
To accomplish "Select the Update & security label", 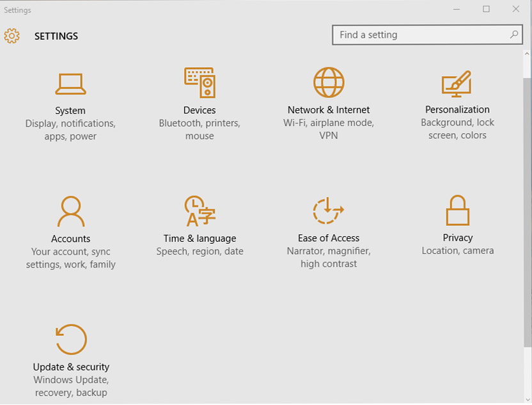I will [x=71, y=367].
